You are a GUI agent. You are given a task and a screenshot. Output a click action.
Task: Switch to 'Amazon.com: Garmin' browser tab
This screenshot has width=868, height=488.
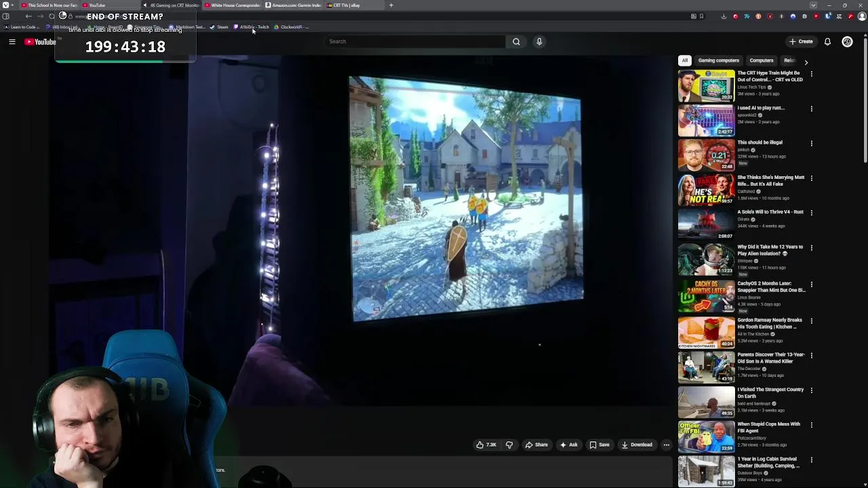tap(293, 5)
